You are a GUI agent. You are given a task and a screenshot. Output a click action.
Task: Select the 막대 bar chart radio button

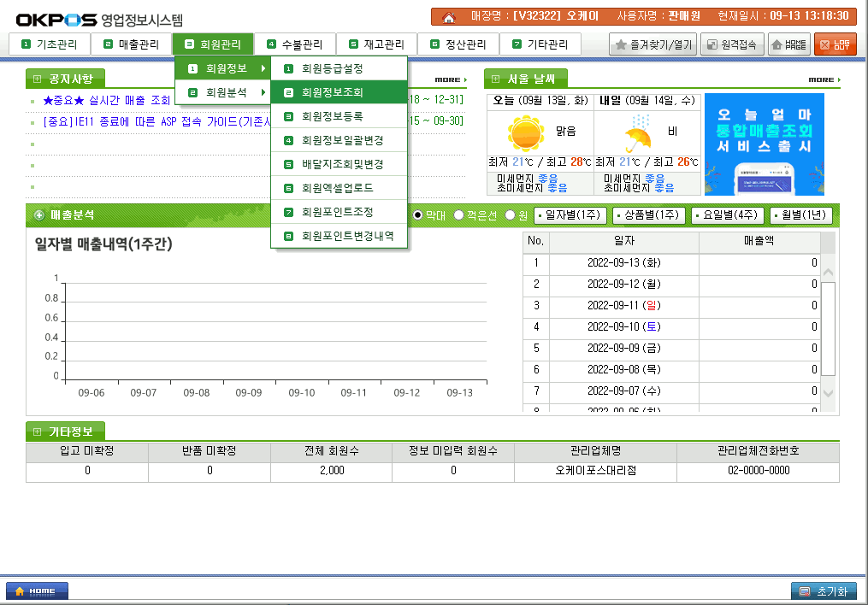(418, 215)
